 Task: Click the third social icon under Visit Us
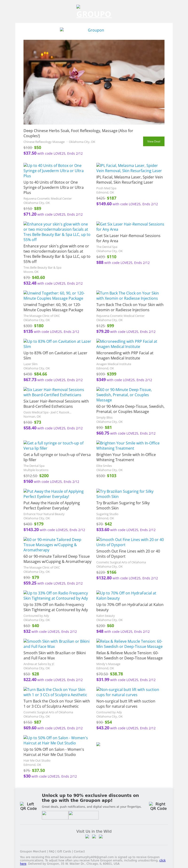(101, 836)
